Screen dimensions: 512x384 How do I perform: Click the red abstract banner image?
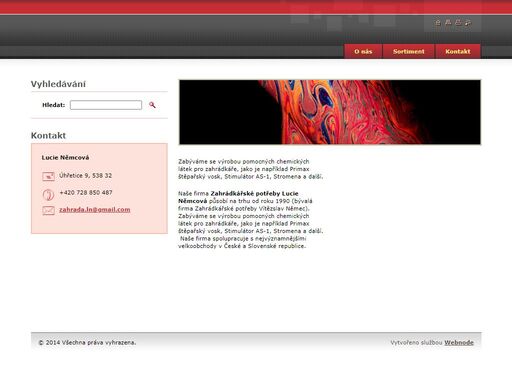pos(330,112)
